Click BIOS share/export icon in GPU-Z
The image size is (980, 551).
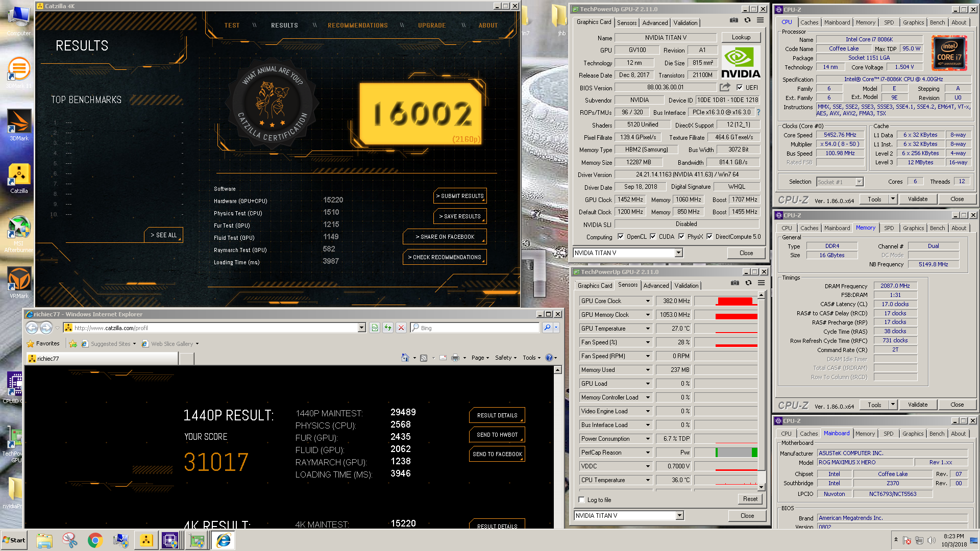[x=725, y=87]
